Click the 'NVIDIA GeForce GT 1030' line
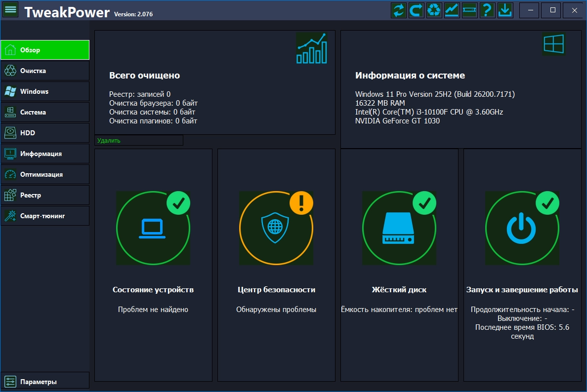 tap(397, 121)
